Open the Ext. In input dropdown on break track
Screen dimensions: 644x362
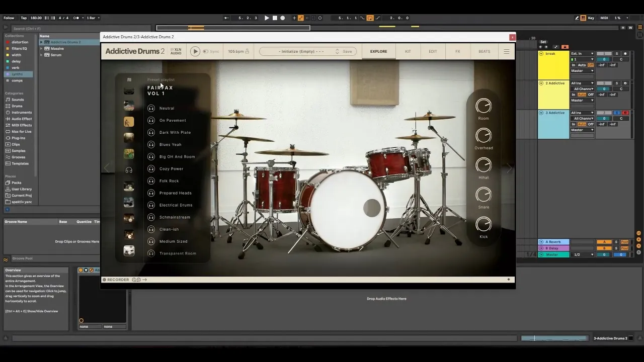582,54
